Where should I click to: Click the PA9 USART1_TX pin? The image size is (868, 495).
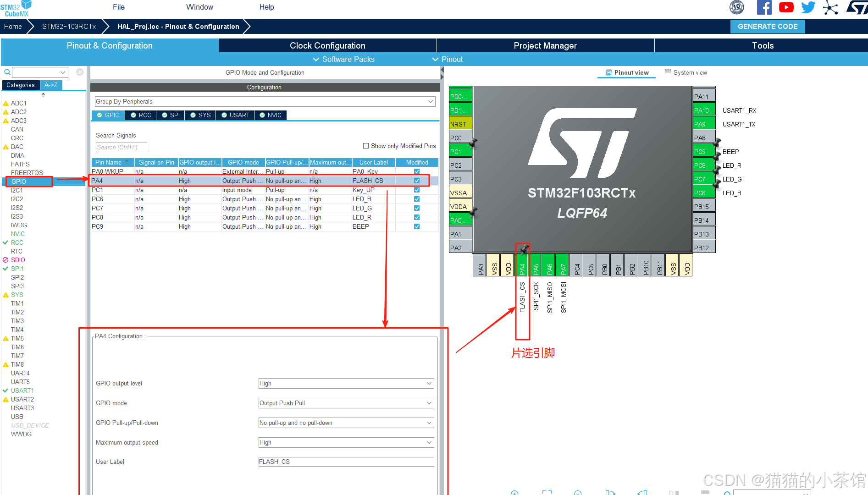[x=704, y=124]
